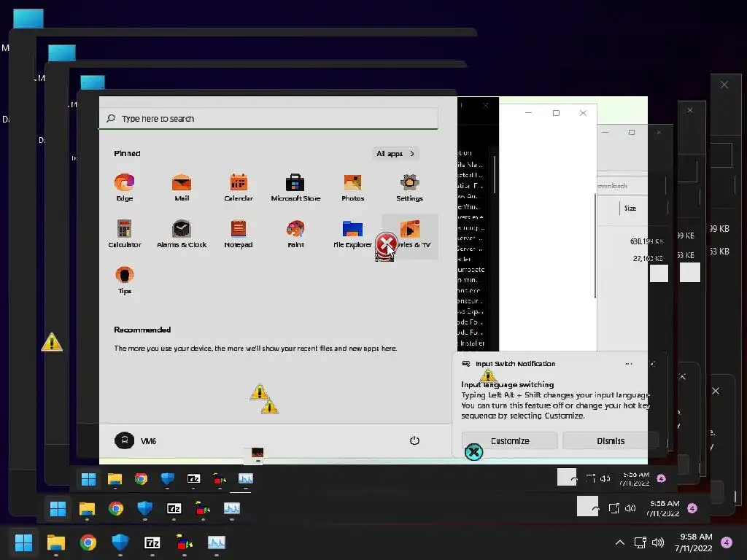Open the Alarms & Clock app
The width and height of the screenshot is (747, 560).
(182, 234)
